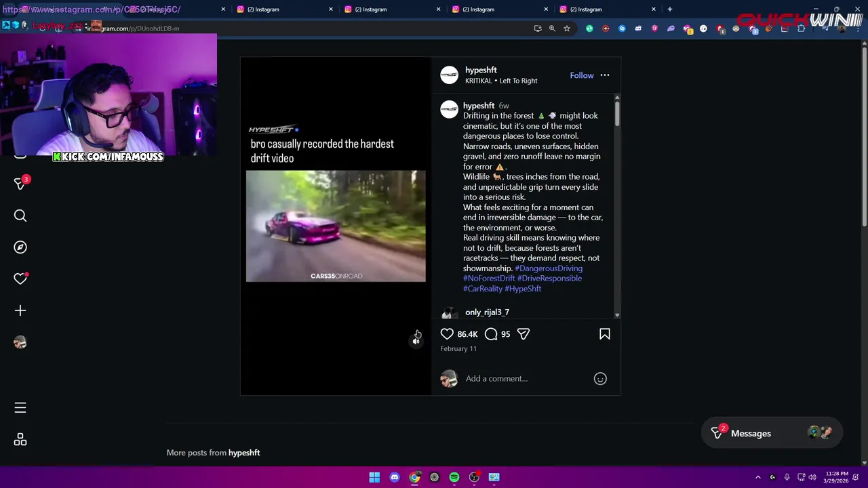Open the floating Messages panel
The image size is (868, 488).
[x=772, y=434]
